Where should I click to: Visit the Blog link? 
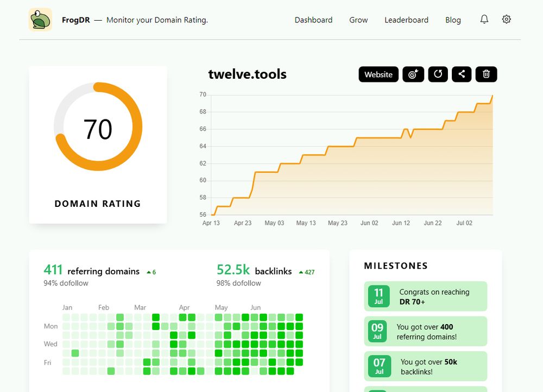tap(453, 20)
